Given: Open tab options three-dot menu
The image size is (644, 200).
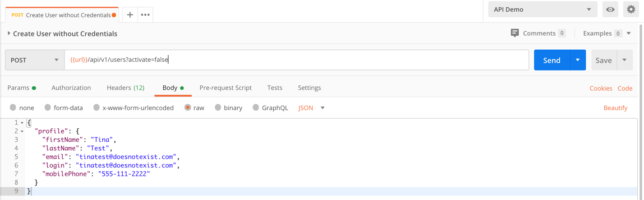Looking at the screenshot, I should [145, 15].
